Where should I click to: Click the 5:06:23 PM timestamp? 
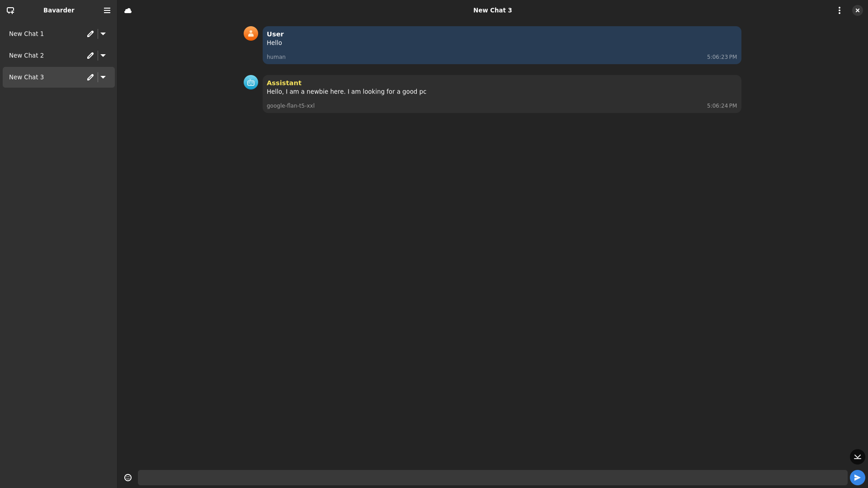722,57
